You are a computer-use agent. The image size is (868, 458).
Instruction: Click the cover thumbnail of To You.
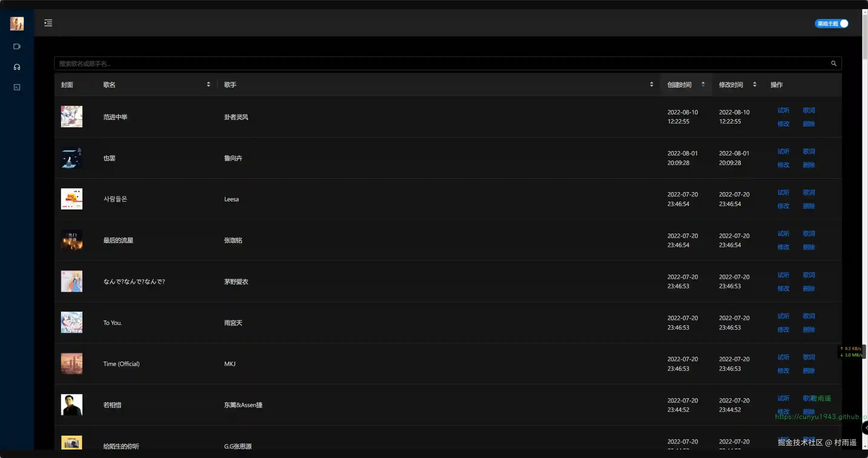coord(71,323)
